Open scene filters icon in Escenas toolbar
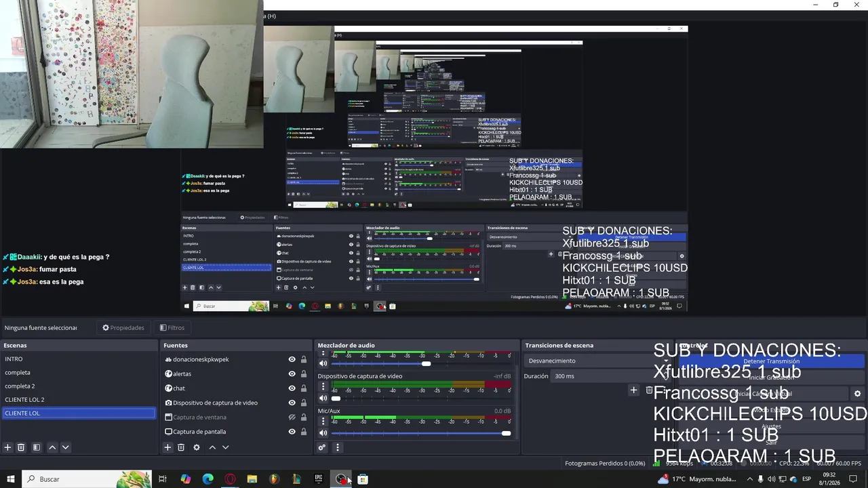Image resolution: width=868 pixels, height=488 pixels. coord(37,447)
